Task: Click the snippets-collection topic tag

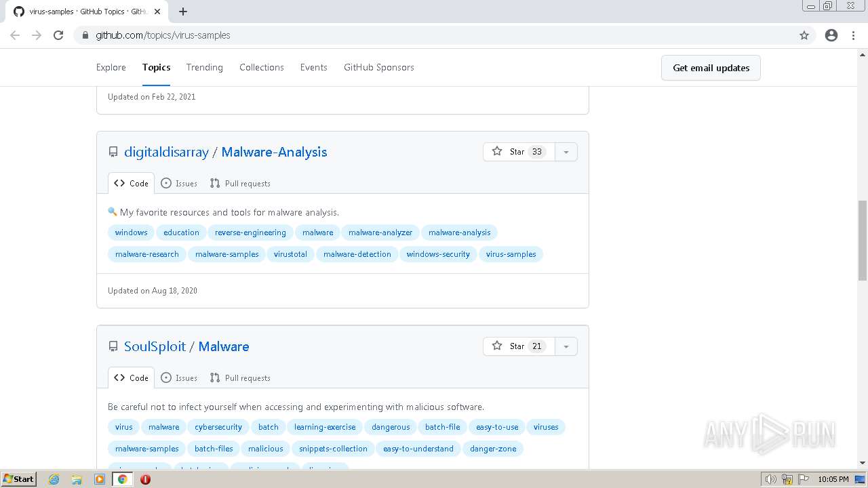Action: pyautogui.click(x=333, y=449)
